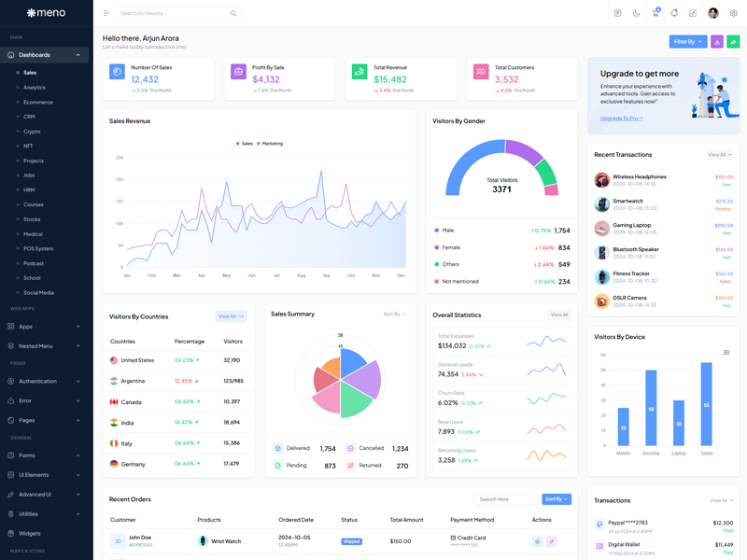Open the Filter By dropdown
Image resolution: width=747 pixels, height=560 pixels.
[688, 42]
